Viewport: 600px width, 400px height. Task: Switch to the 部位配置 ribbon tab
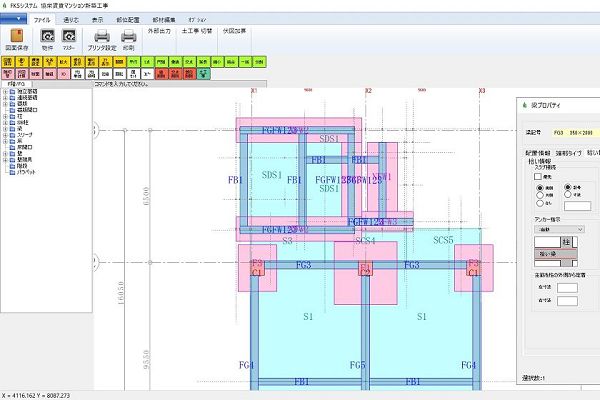tap(128, 20)
